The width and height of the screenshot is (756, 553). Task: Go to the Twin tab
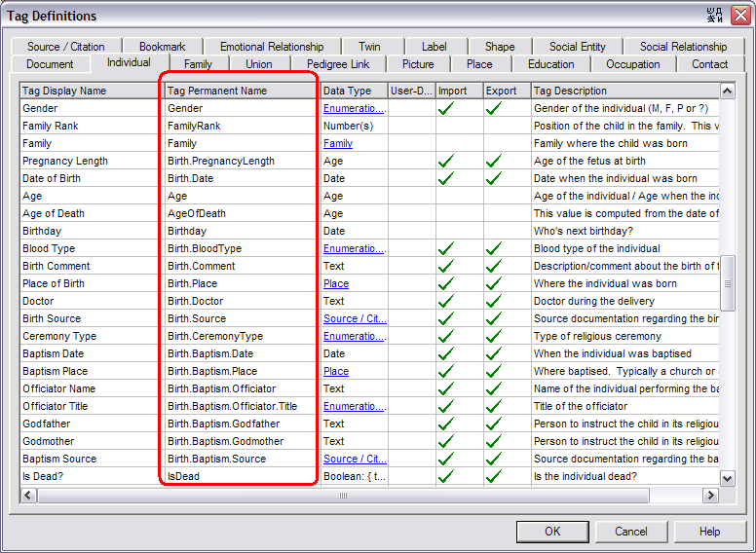[370, 47]
